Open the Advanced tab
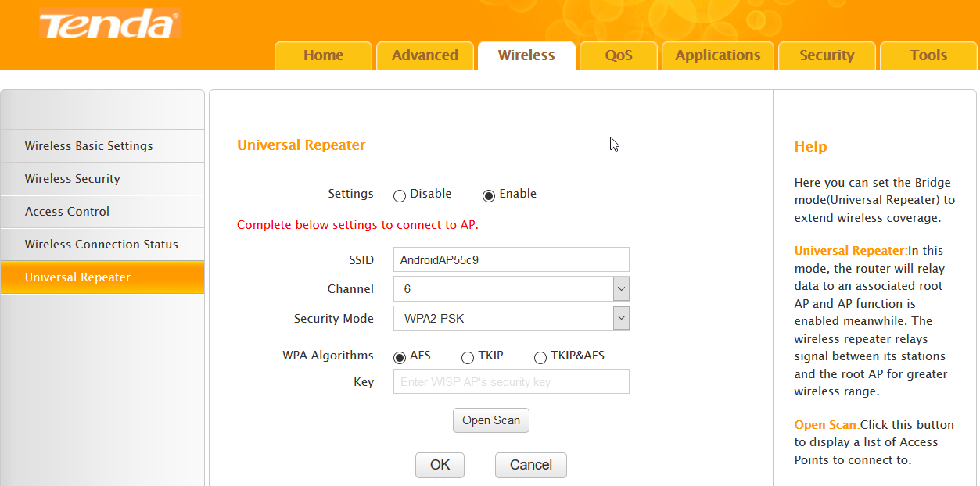Screen dimensions: 980x486 [425, 55]
